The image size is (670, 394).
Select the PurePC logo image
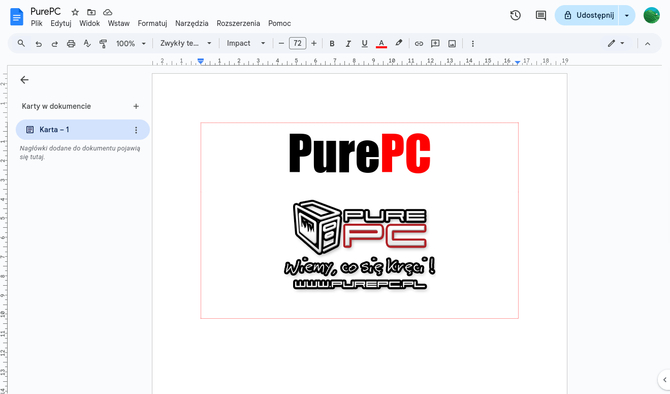click(x=359, y=245)
